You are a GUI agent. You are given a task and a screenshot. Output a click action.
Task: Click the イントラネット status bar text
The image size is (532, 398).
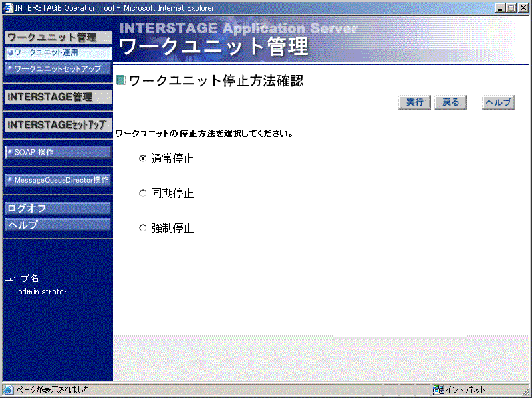point(465,390)
